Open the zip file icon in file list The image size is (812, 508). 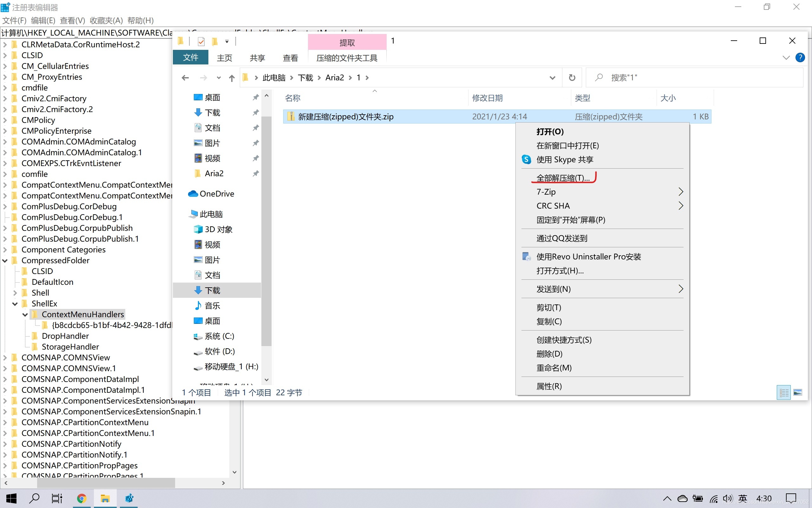pos(291,117)
